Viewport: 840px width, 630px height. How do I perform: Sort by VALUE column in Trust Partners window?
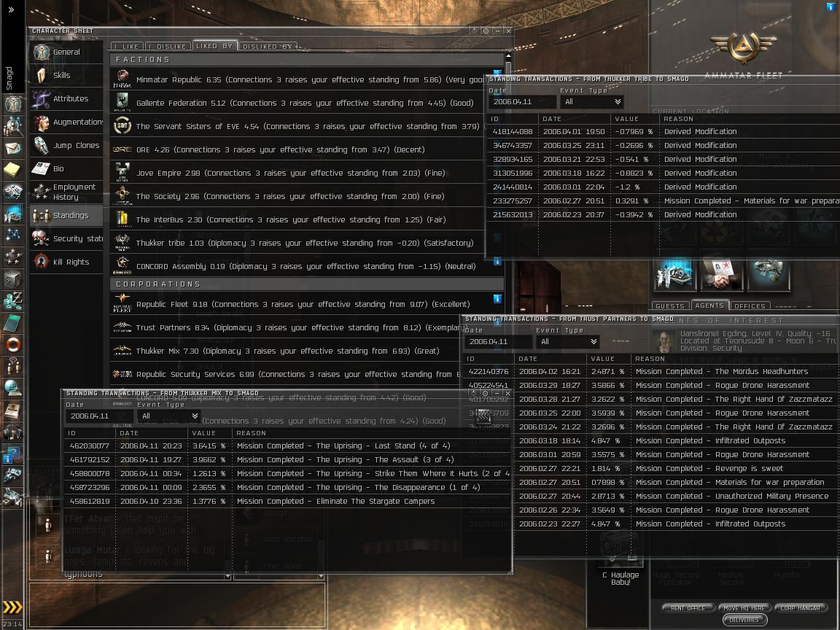(x=609, y=359)
